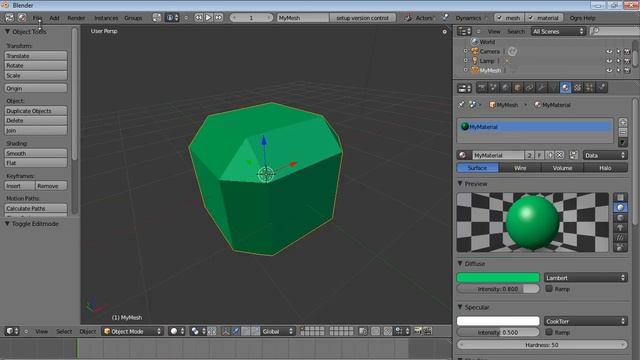640x360 pixels.
Task: Click the Delete object button
Action: coord(36,120)
